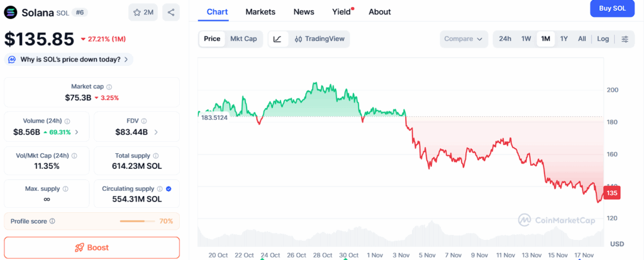644x260 pixels.
Task: Go to the Yield tab
Action: 341,12
